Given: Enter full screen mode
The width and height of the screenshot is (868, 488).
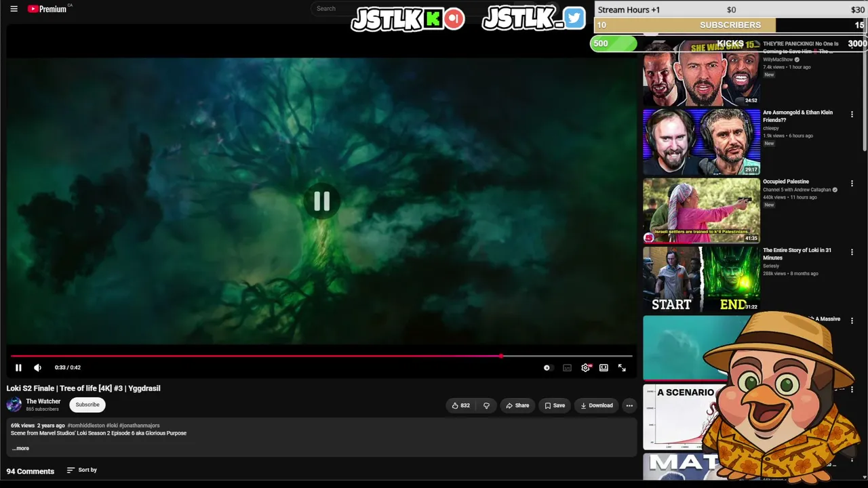Looking at the screenshot, I should pyautogui.click(x=622, y=367).
